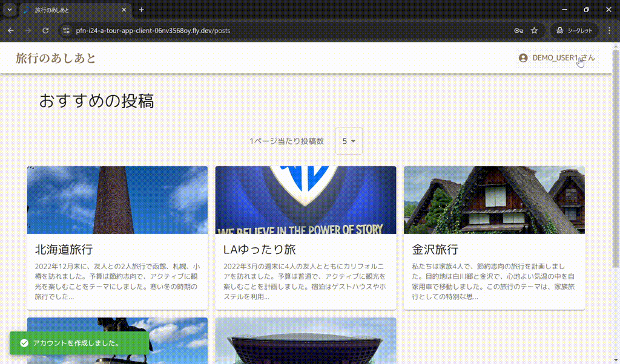Viewport: 620px width, 364px height.
Task: Click the green checkmark icon in the notification
Action: tap(24, 343)
